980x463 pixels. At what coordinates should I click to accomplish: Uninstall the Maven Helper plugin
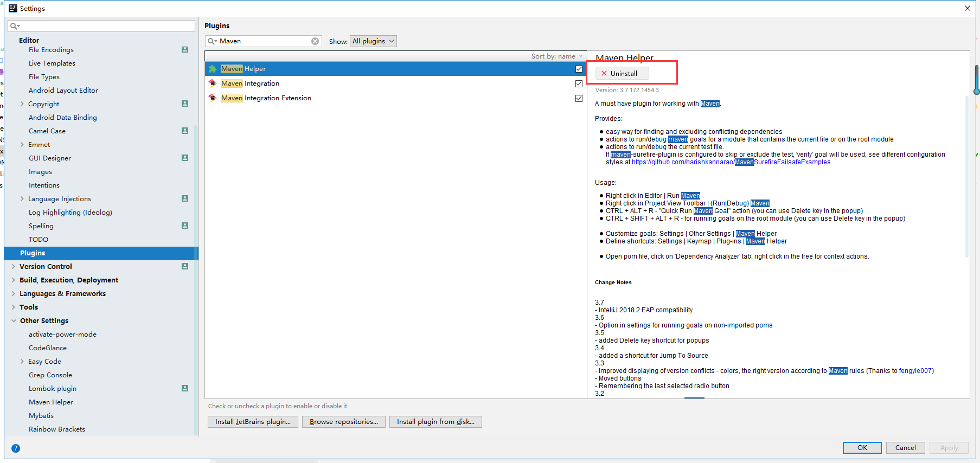point(622,73)
